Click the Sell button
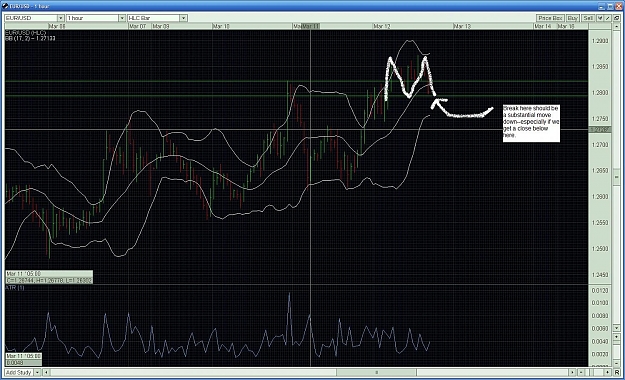The width and height of the screenshot is (625, 380). coord(588,18)
